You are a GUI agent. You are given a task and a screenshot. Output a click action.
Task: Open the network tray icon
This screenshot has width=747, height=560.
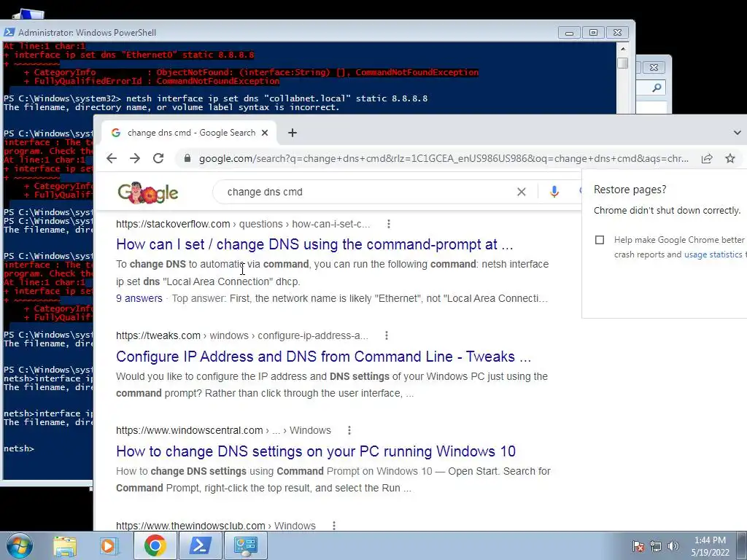[656, 546]
